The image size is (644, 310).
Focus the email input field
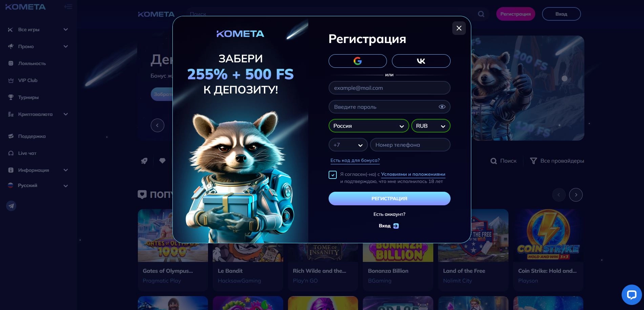point(389,88)
